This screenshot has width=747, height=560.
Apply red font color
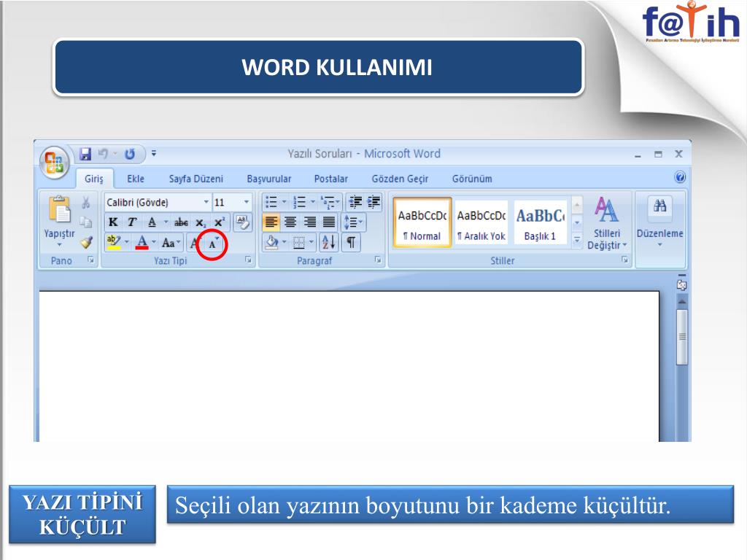click(x=142, y=242)
